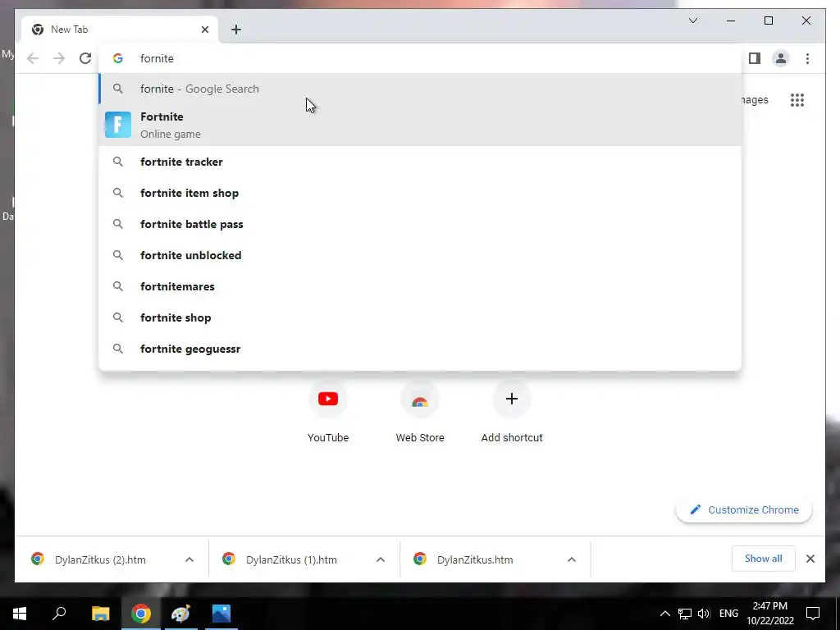Choose 'fornite - Google Search' suggestion
840x630 pixels.
(x=421, y=89)
